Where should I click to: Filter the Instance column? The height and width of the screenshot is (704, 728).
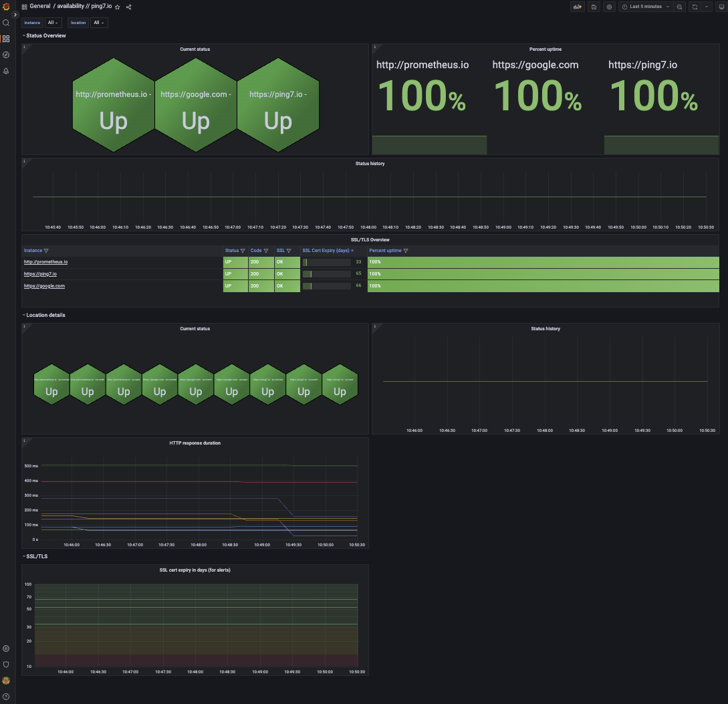[x=46, y=251]
